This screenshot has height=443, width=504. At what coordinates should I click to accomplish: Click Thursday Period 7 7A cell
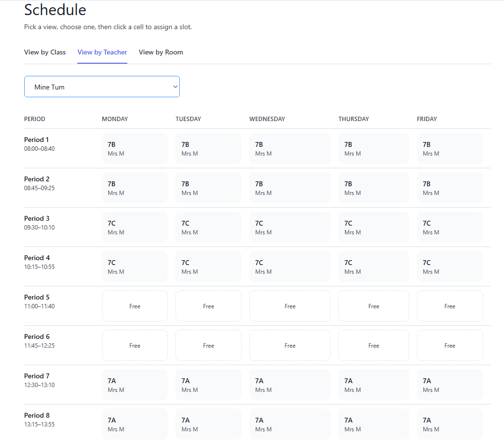pyautogui.click(x=373, y=385)
